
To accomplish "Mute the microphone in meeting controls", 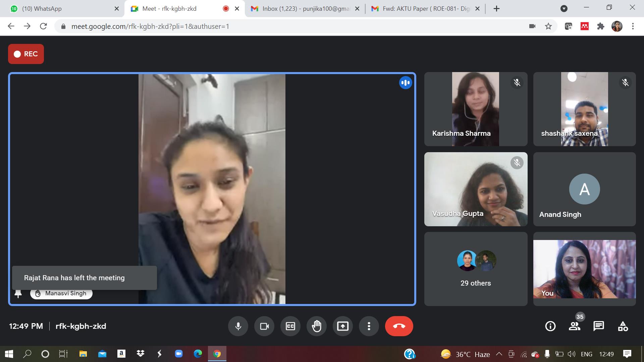I will click(x=238, y=326).
